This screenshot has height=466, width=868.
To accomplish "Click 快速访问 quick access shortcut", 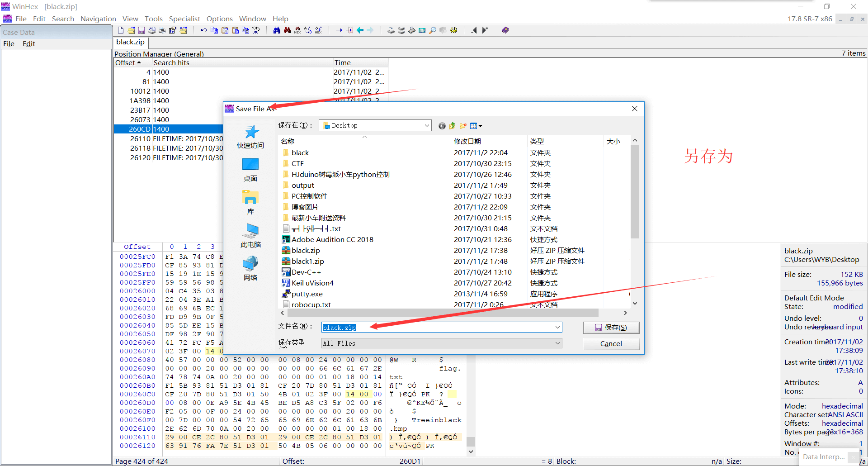I will click(x=250, y=137).
